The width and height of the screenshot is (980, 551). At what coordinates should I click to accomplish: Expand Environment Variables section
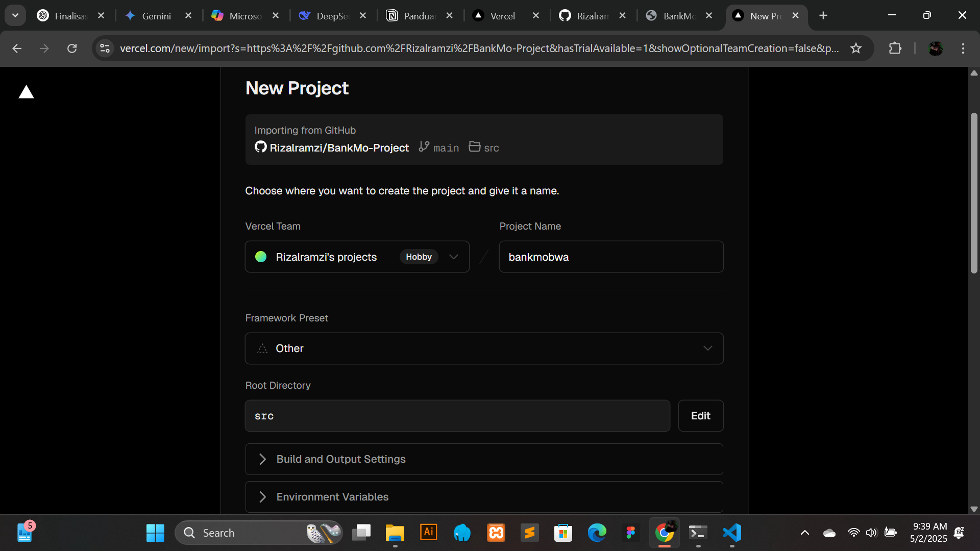pyautogui.click(x=484, y=497)
